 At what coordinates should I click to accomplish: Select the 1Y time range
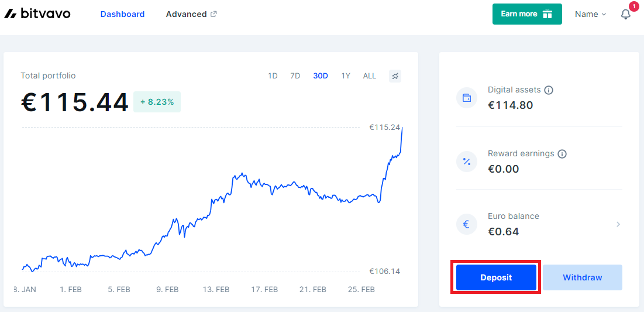(346, 76)
